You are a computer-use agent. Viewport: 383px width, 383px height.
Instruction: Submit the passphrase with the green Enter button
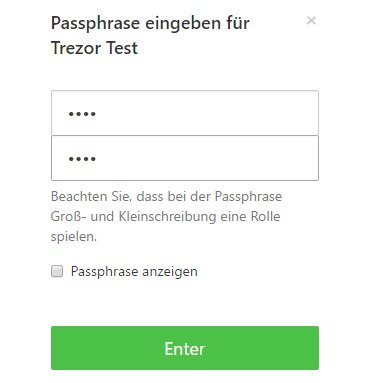coord(185,348)
